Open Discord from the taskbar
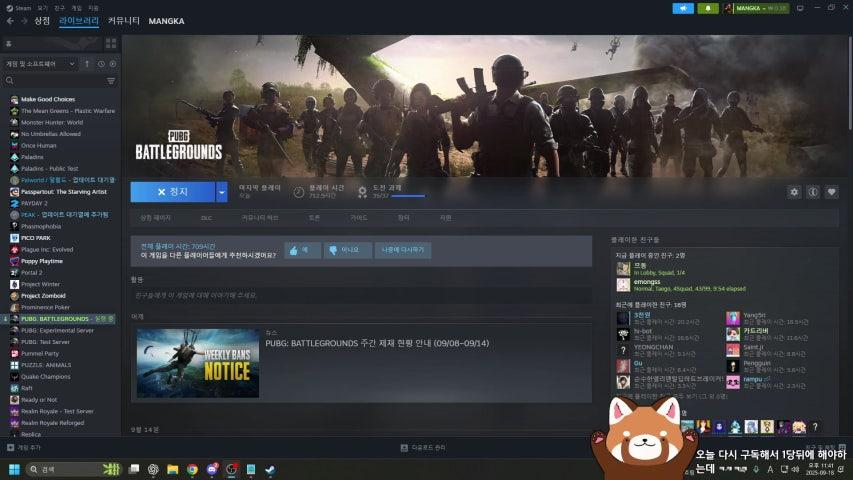853x480 pixels. click(x=212, y=469)
